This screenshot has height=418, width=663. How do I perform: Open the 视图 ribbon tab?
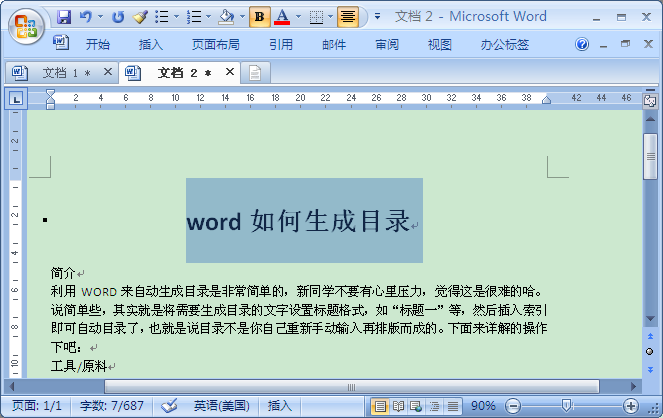[440, 44]
